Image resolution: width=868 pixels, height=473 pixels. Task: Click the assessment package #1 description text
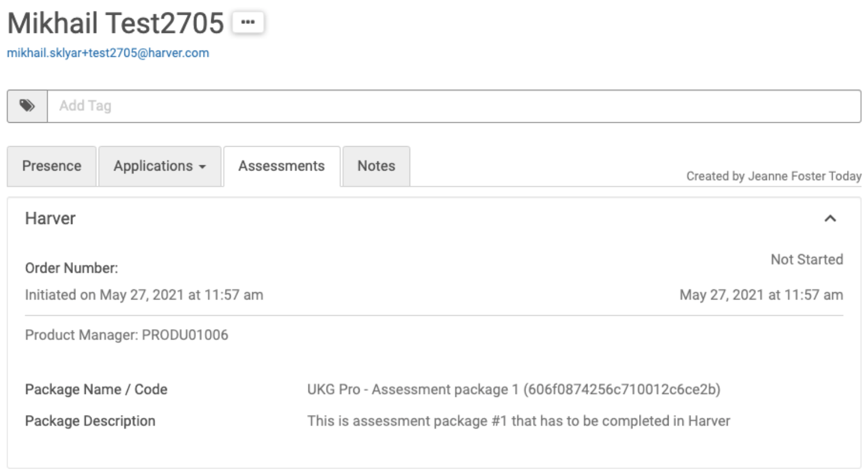pos(519,421)
